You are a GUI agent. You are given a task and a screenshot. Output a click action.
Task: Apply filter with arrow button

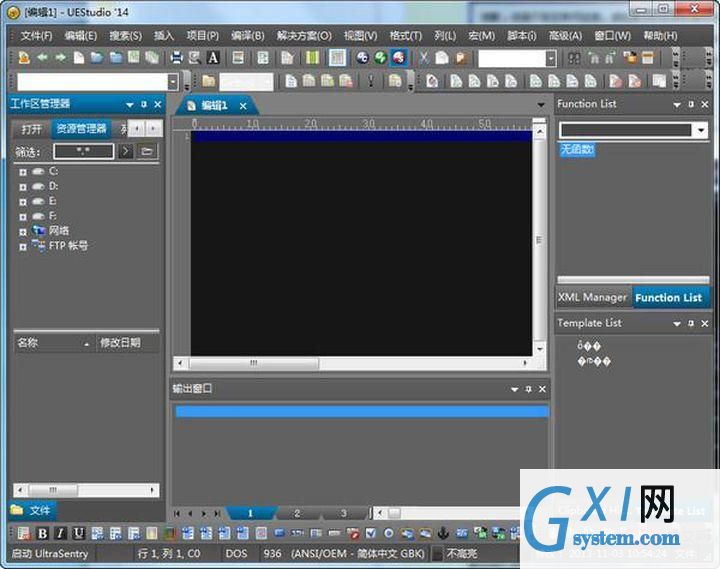coord(125,151)
